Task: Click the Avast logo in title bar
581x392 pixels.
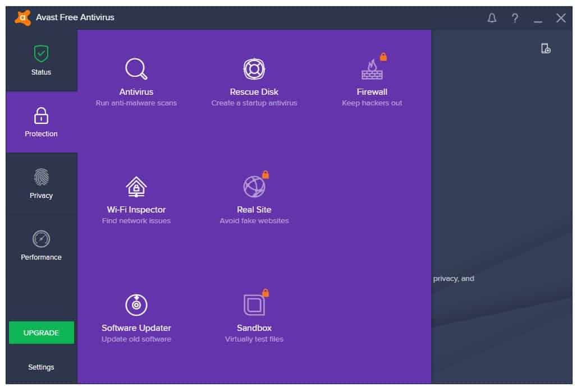Action: click(22, 18)
